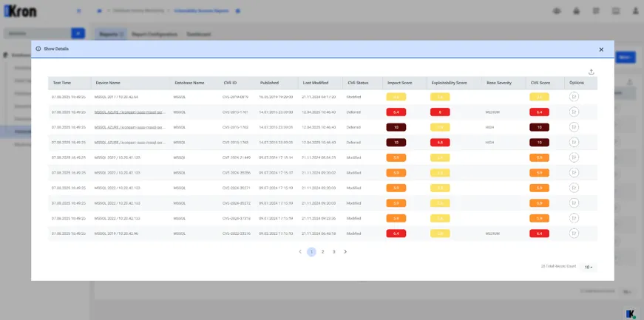Open options for CVE-2015-1762 row
The width and height of the screenshot is (644, 320).
(x=574, y=127)
